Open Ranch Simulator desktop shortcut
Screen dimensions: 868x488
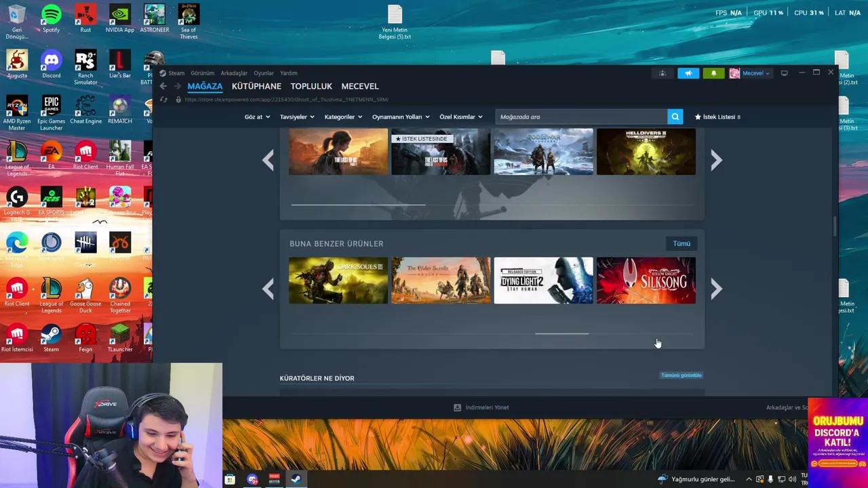pyautogui.click(x=85, y=68)
